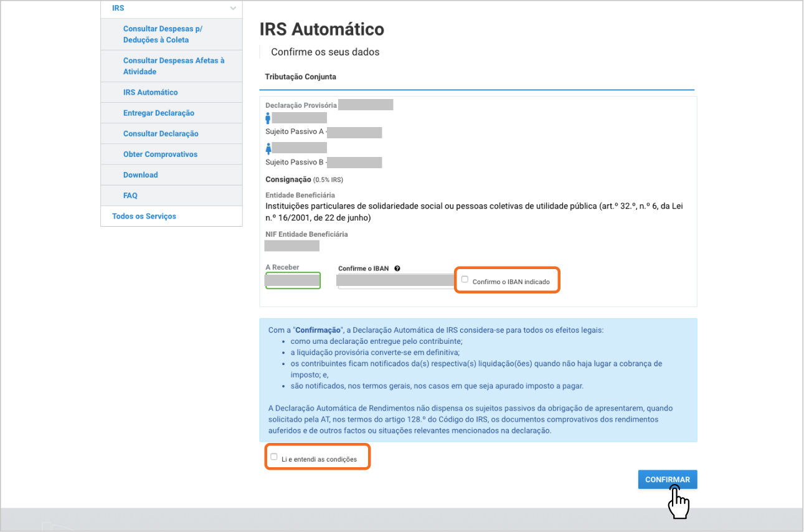Click the green A Receber amount box

click(293, 280)
